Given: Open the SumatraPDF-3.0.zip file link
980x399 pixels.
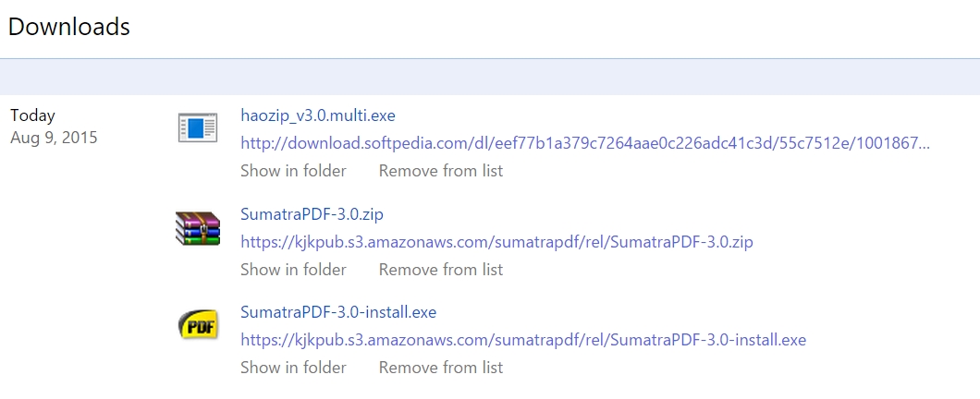Looking at the screenshot, I should pos(312,214).
